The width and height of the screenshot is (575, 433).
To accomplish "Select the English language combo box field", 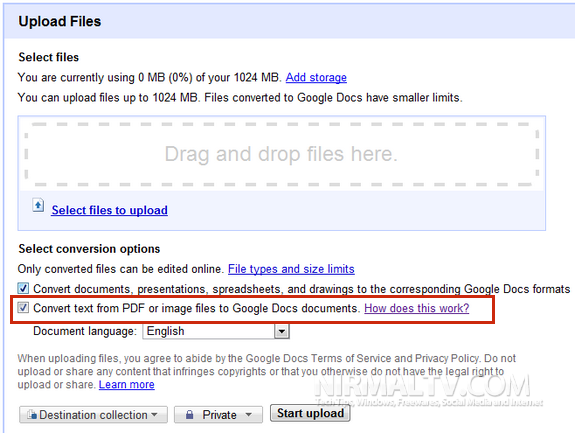I will pos(216,331).
